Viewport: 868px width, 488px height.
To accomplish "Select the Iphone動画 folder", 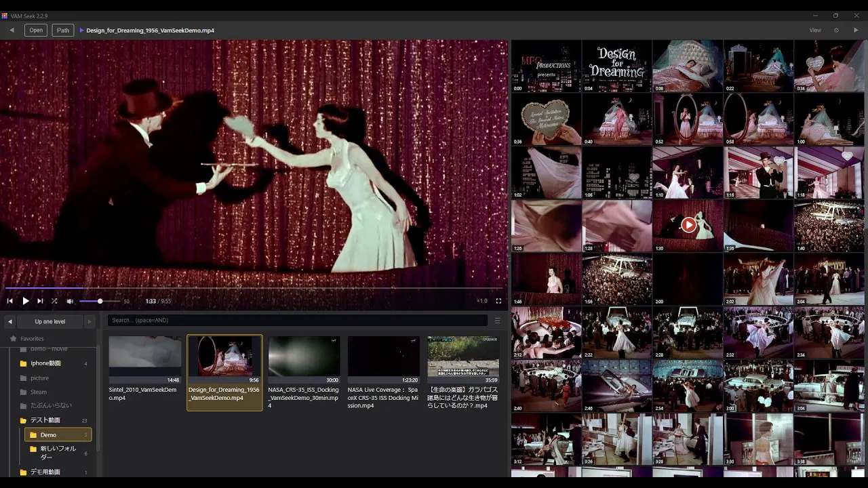I will point(54,363).
